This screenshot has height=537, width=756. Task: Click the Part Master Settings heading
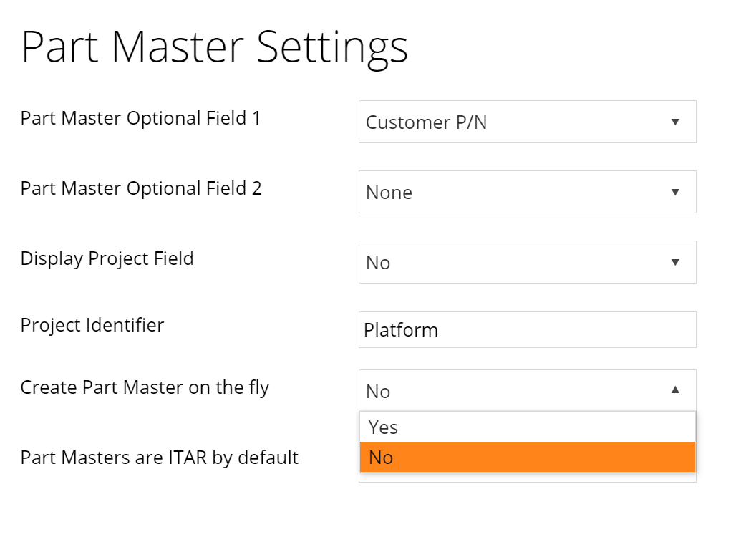coord(215,48)
